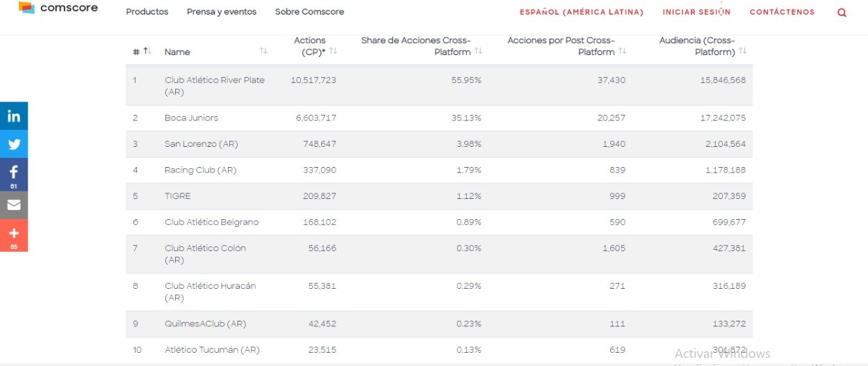
Task: Click the 15,846,568 audience value
Action: [x=723, y=80]
